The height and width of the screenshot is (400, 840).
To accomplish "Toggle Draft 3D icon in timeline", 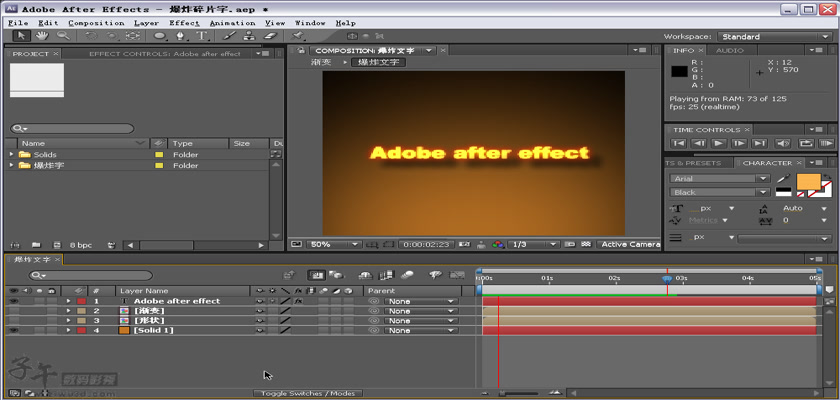I will (337, 275).
